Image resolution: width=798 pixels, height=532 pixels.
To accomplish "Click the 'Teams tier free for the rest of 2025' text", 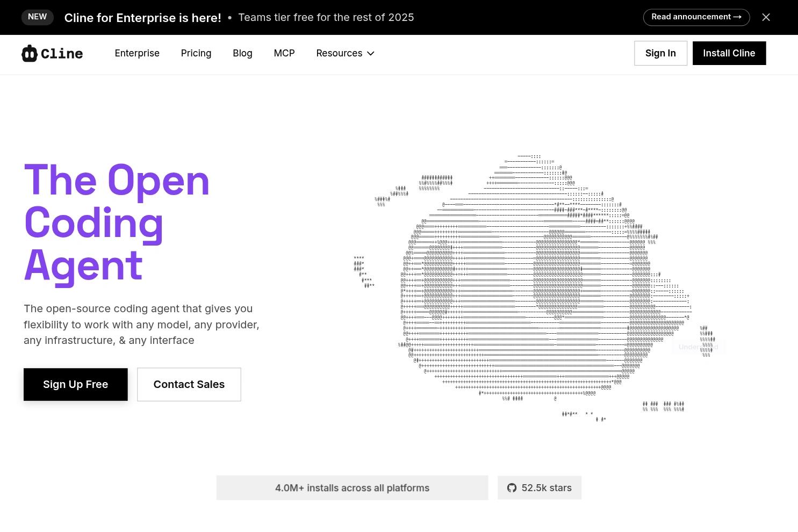I will pos(326,17).
